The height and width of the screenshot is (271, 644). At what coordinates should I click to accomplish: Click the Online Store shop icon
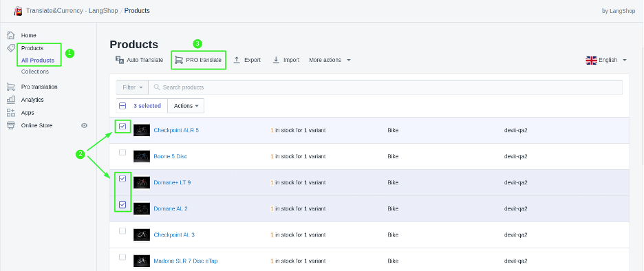(x=11, y=125)
